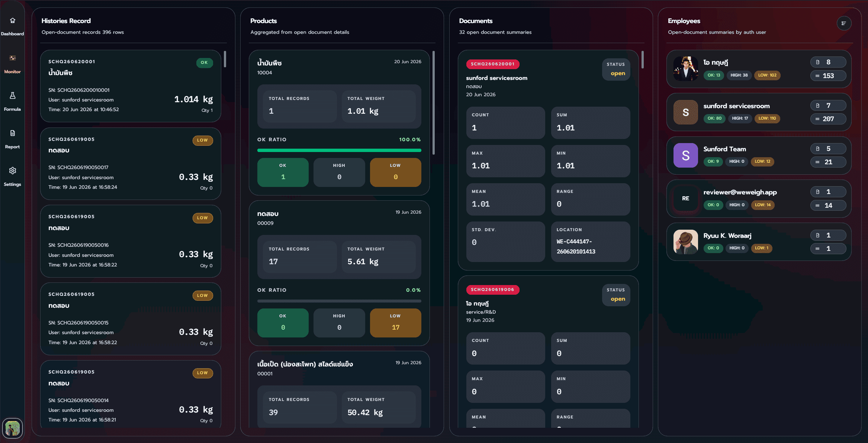Click LOW badge on record SN SCHQ2606190050016

coord(203,218)
